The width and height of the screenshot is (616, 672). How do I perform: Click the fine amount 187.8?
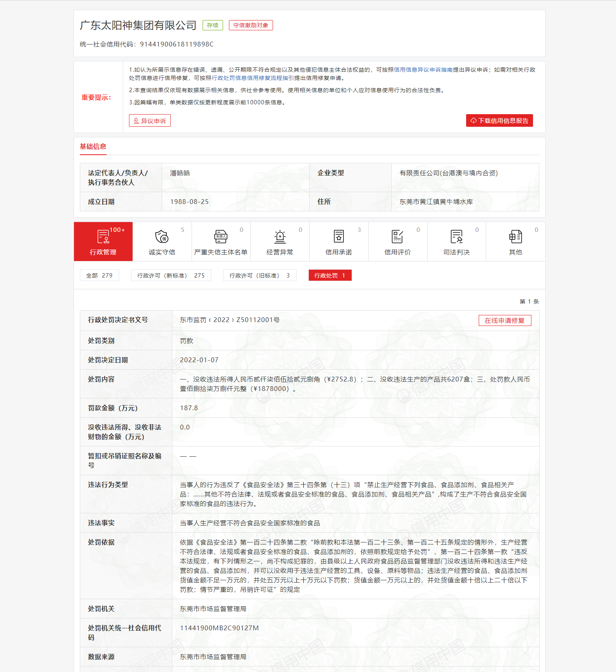pos(189,408)
